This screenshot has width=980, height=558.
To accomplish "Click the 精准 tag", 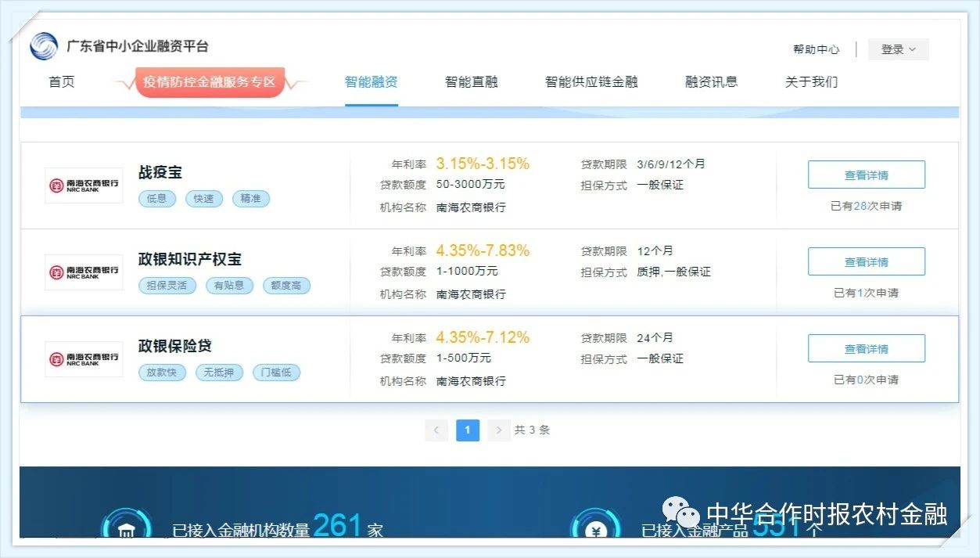I will tap(251, 199).
